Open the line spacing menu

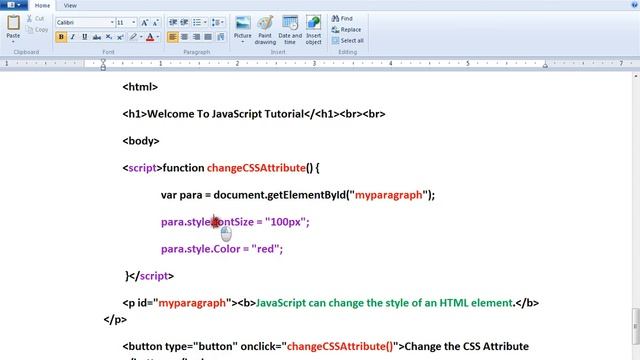tap(218, 22)
